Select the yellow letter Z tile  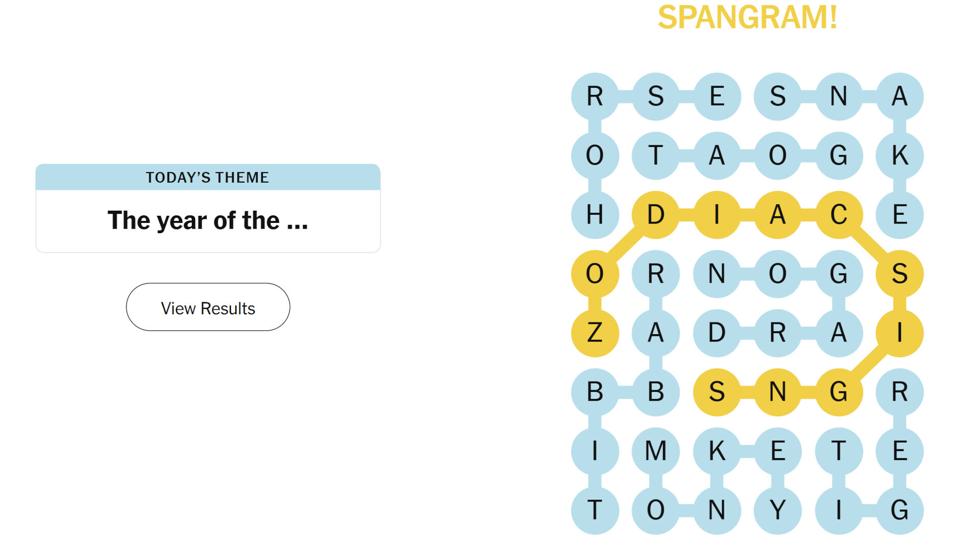[595, 333]
